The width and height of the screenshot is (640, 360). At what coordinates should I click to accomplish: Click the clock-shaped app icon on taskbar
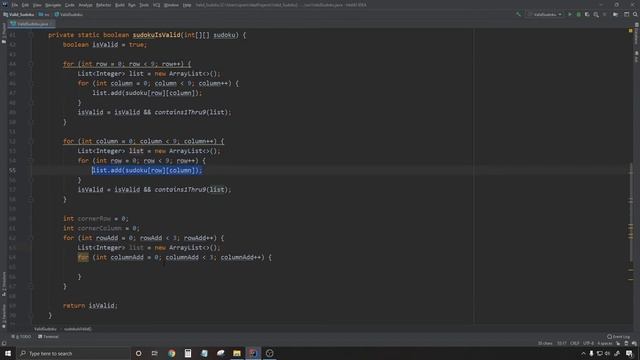[x=269, y=353]
